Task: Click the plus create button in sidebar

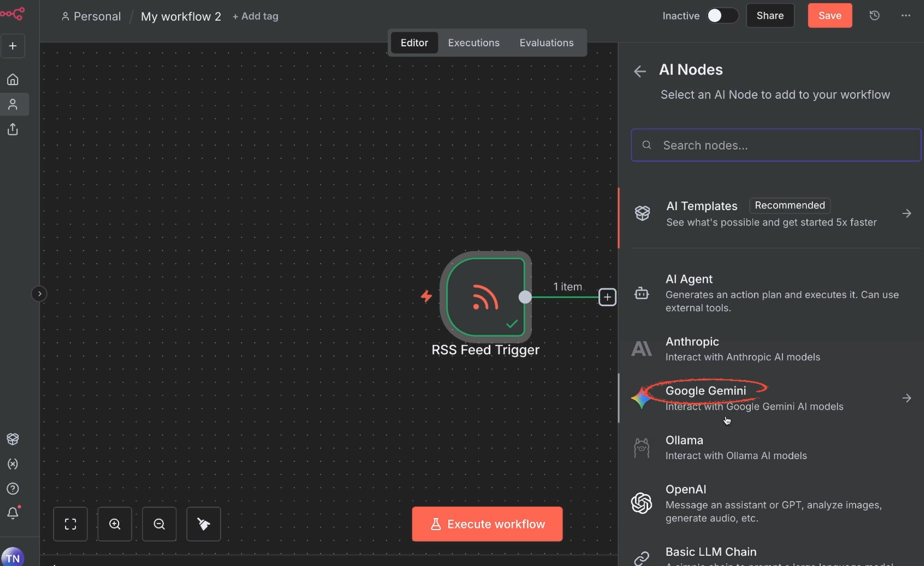Action: point(12,46)
